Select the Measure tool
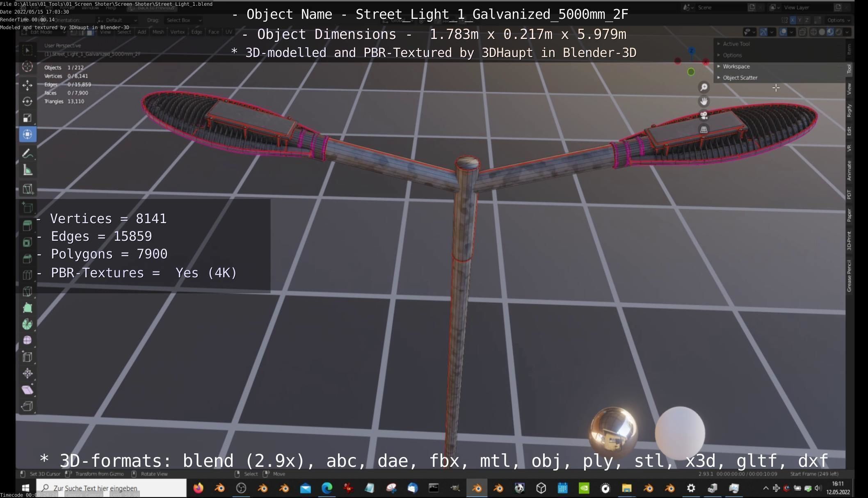868x498 pixels. (27, 170)
